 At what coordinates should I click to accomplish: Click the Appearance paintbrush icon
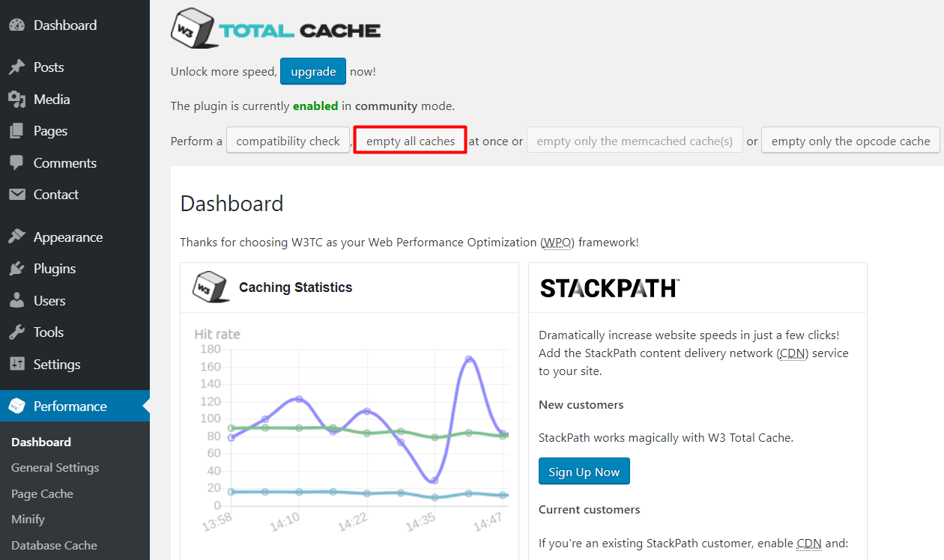tap(16, 237)
